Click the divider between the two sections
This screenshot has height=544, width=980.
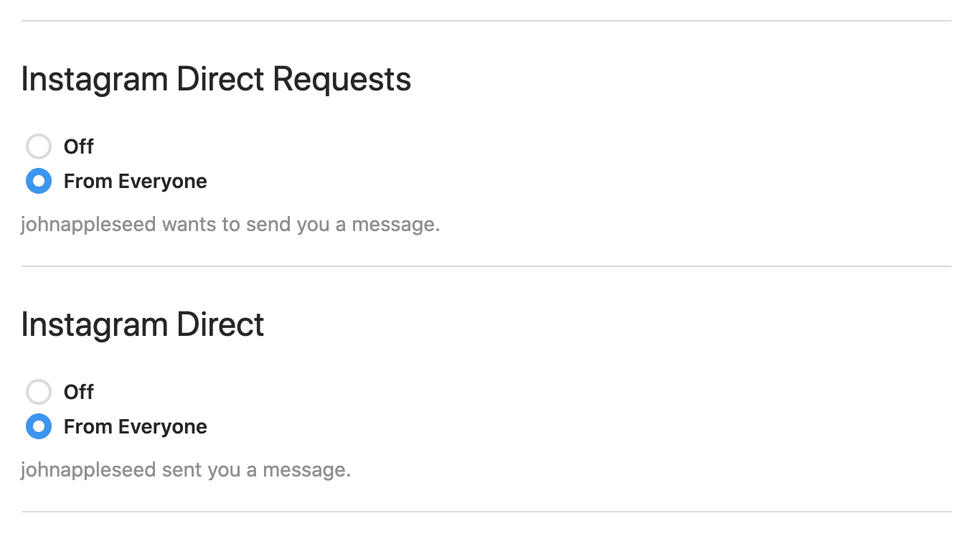coord(486,266)
